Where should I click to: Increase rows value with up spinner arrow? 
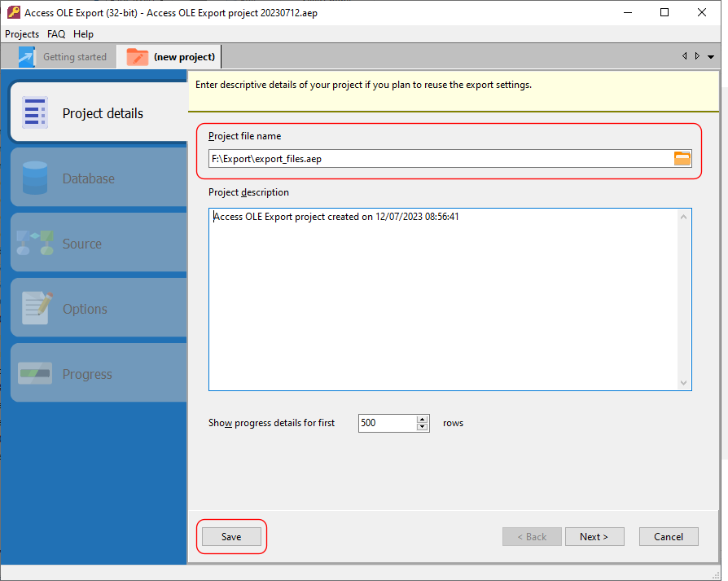point(422,420)
